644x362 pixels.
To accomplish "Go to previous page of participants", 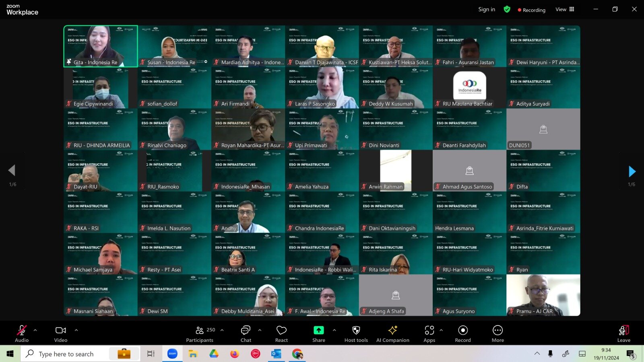I will (x=12, y=170).
